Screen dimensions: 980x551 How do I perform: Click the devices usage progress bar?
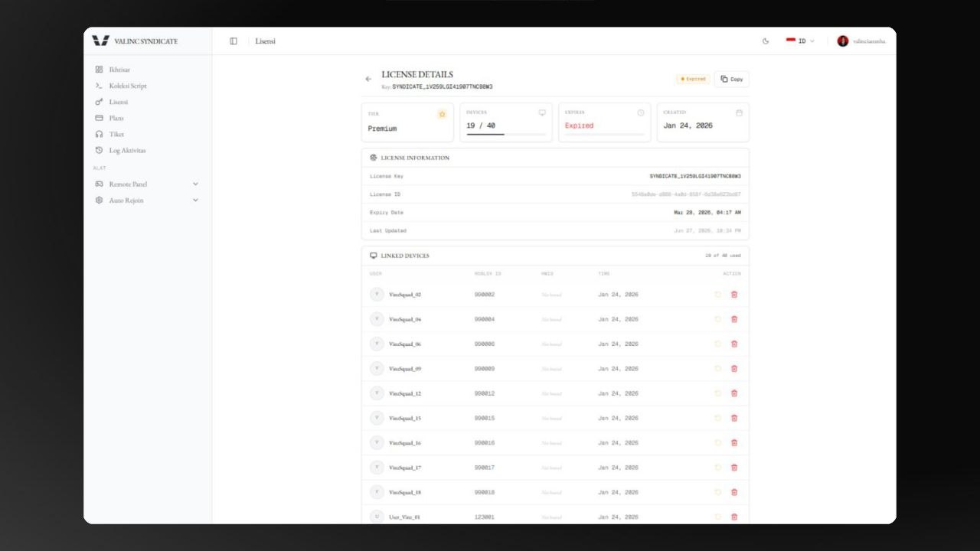pos(506,135)
